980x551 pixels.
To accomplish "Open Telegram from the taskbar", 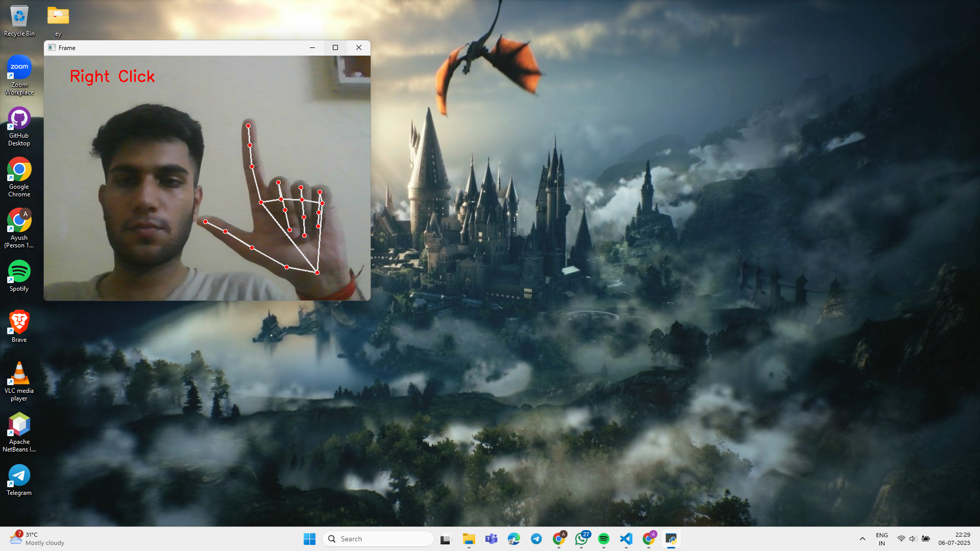I will click(536, 539).
